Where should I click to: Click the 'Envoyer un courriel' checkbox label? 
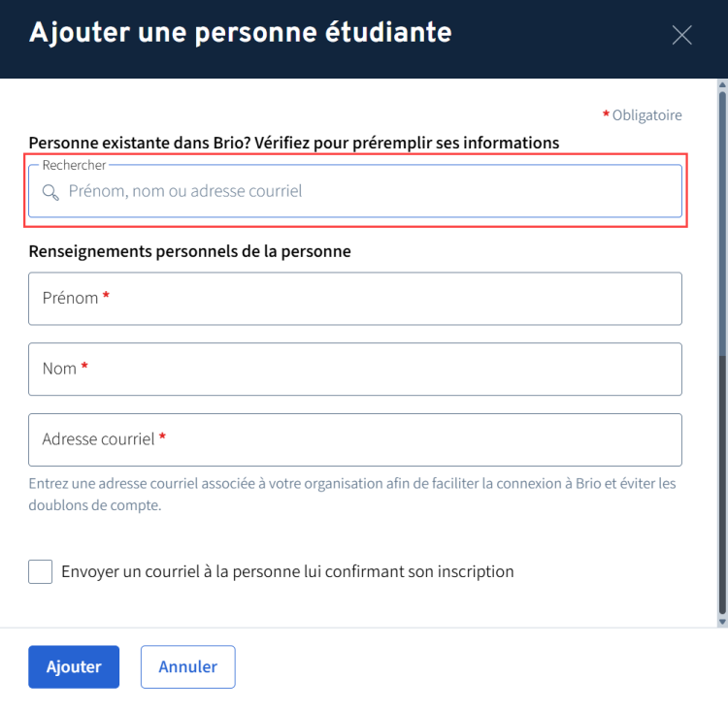(287, 571)
